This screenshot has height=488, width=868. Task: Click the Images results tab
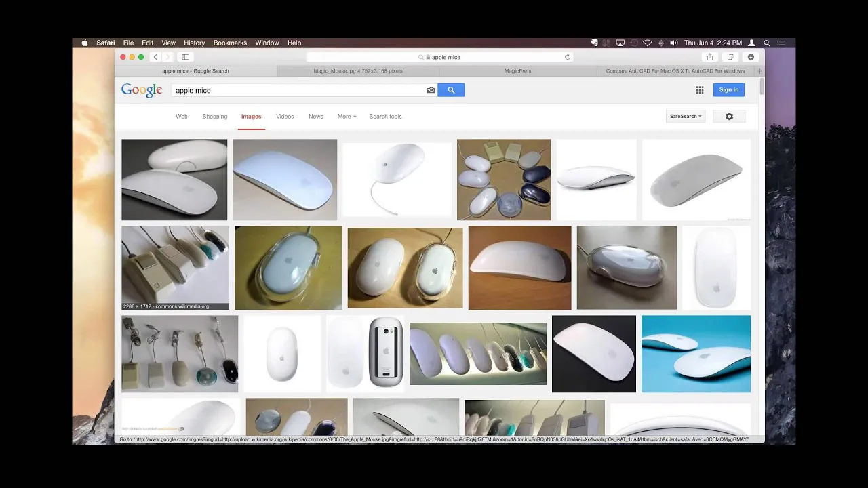tap(251, 117)
